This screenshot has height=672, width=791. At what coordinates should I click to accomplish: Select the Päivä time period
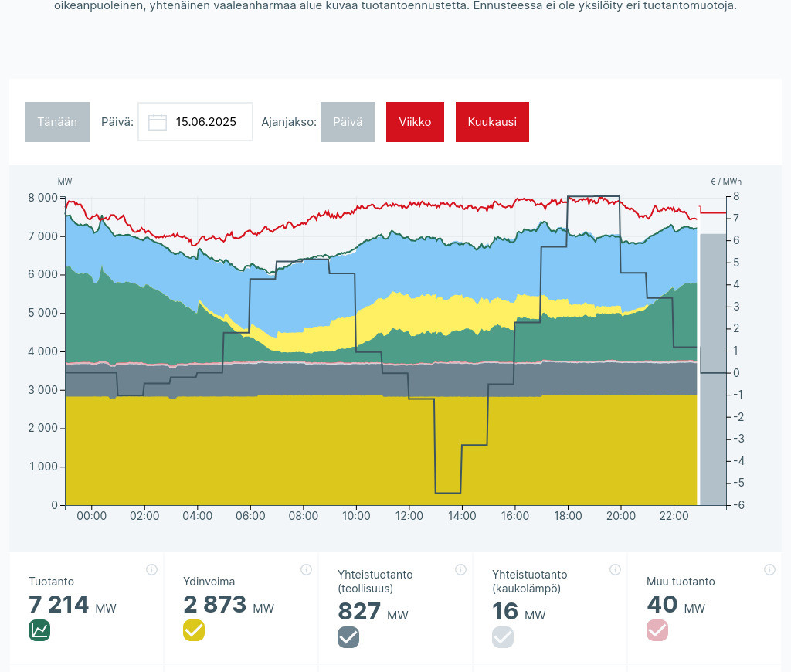[x=348, y=122]
